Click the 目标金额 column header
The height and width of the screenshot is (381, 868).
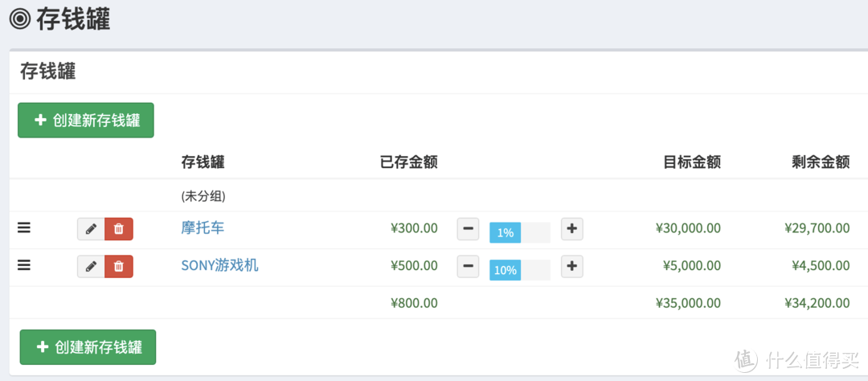pyautogui.click(x=691, y=162)
